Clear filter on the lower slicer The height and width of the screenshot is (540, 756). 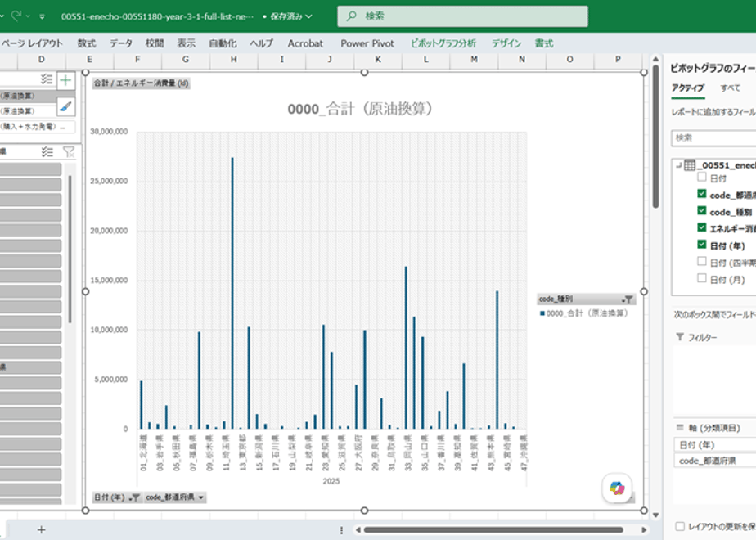(x=69, y=152)
